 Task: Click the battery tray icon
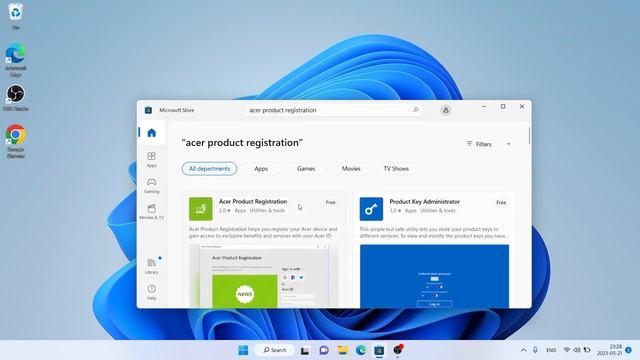point(587,350)
